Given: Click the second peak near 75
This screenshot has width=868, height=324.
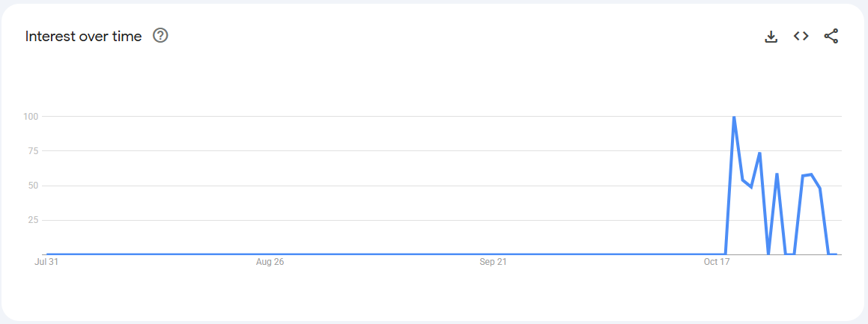Looking at the screenshot, I should click(759, 153).
